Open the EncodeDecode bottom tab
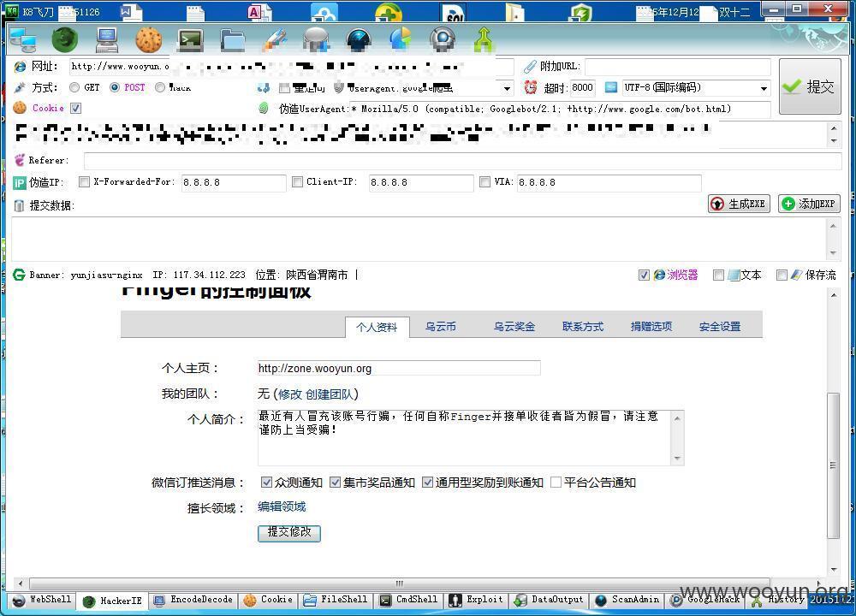Image resolution: width=856 pixels, height=616 pixels. (193, 601)
